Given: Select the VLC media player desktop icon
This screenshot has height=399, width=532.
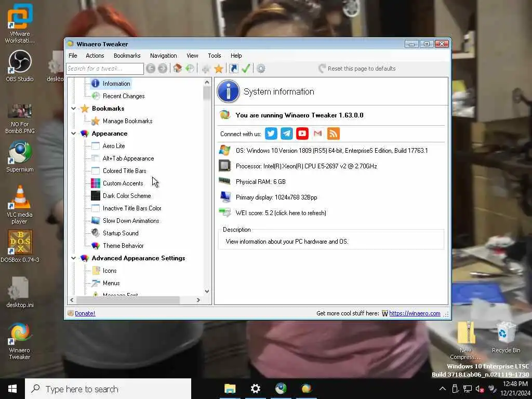Looking at the screenshot, I should click(x=20, y=205).
